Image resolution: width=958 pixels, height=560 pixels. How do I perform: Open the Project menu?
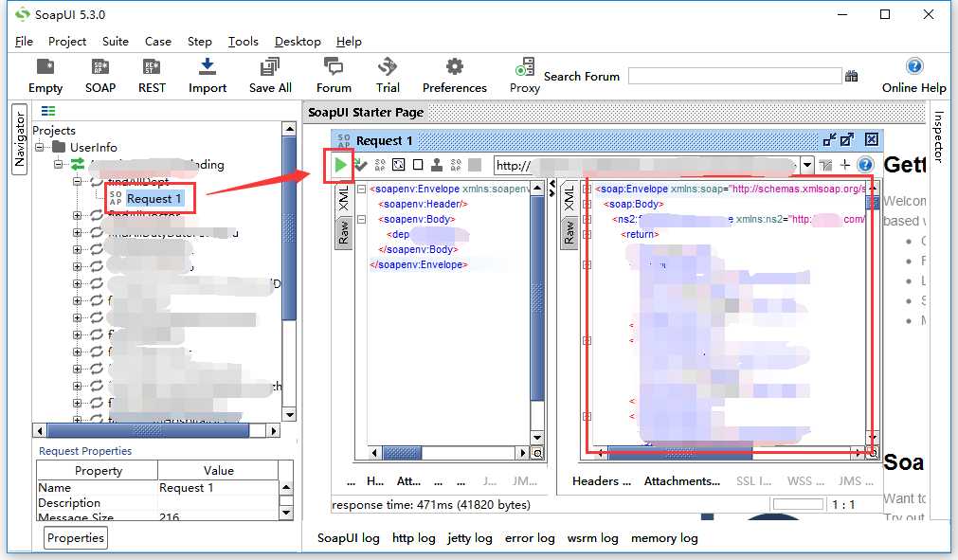point(67,42)
